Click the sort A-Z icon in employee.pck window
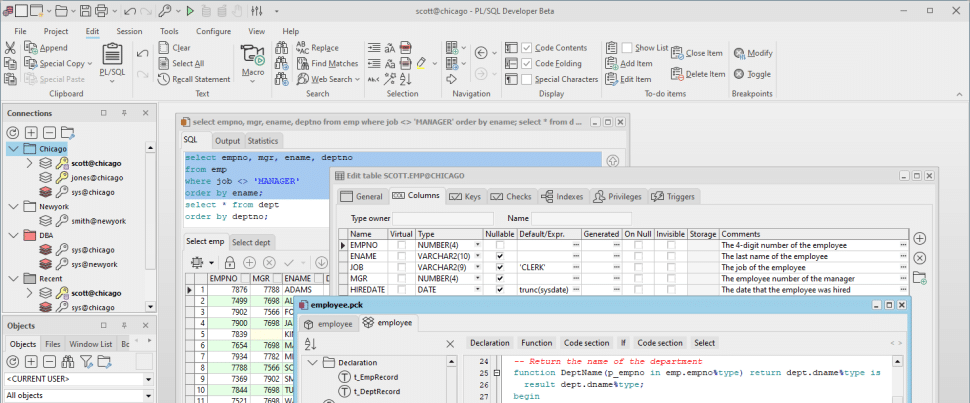Viewport: 970px width, 403px height. tap(311, 344)
